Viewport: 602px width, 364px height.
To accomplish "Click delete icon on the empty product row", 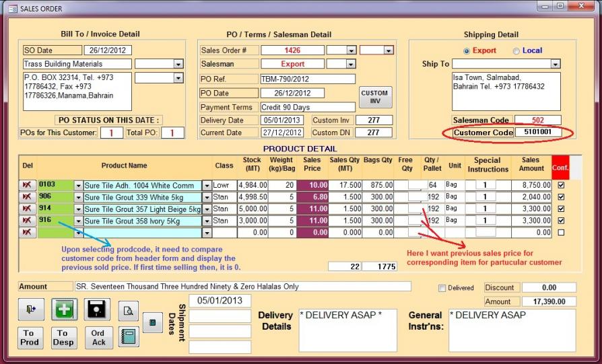I will 27,232.
